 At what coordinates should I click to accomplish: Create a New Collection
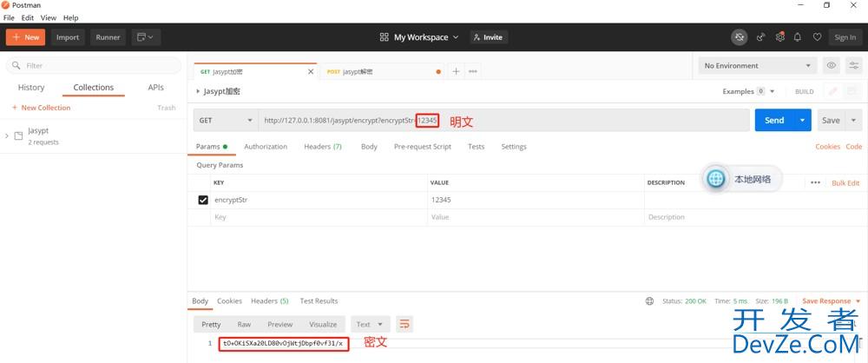[x=41, y=108]
